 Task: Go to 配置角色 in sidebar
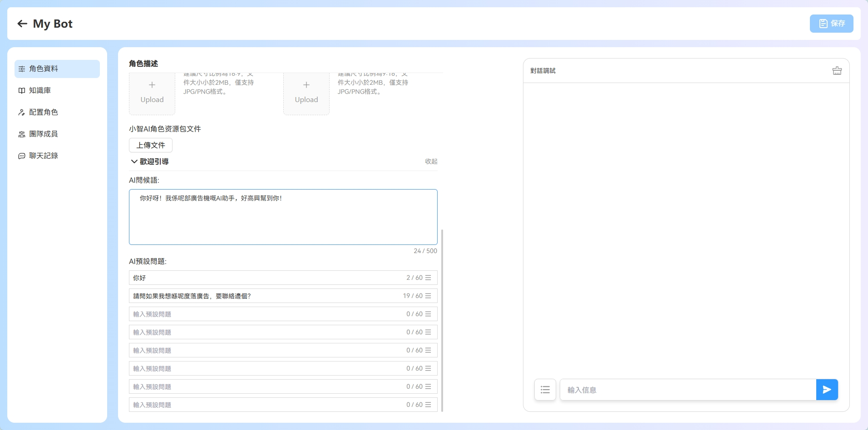pos(44,112)
